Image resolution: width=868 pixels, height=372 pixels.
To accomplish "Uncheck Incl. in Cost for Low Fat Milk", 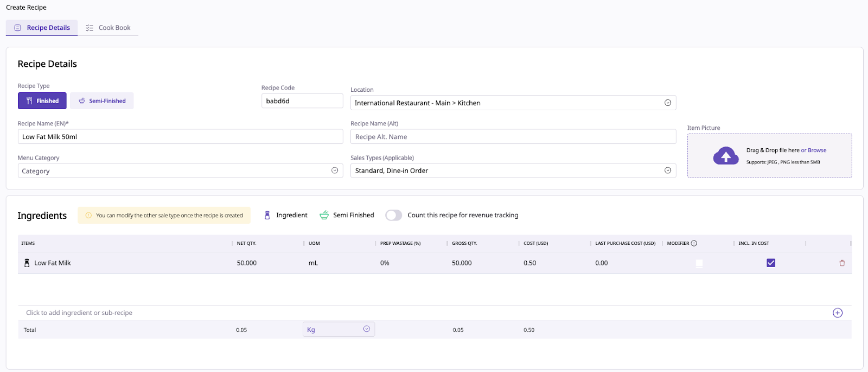I will pyautogui.click(x=770, y=263).
